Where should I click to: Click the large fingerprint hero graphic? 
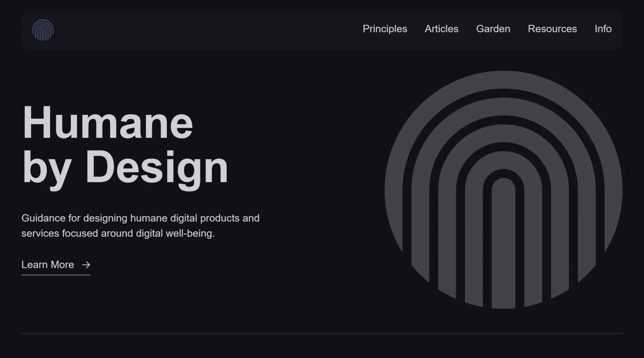(504, 190)
